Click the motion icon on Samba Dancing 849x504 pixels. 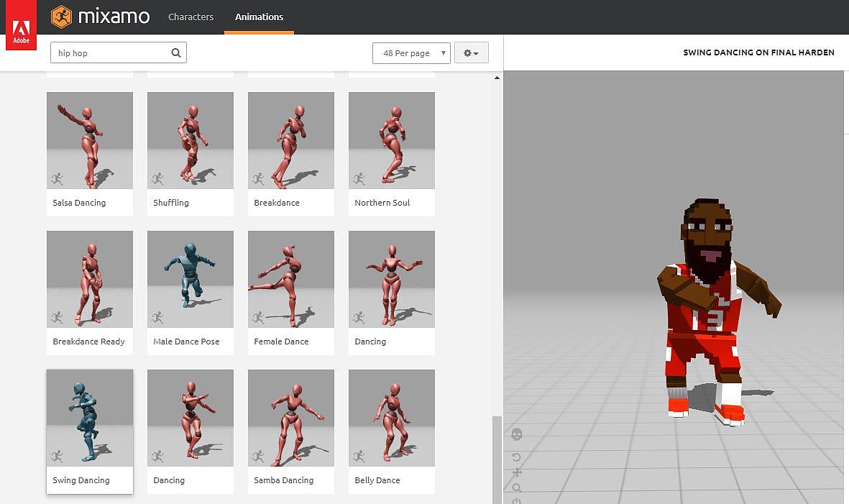pyautogui.click(x=258, y=457)
